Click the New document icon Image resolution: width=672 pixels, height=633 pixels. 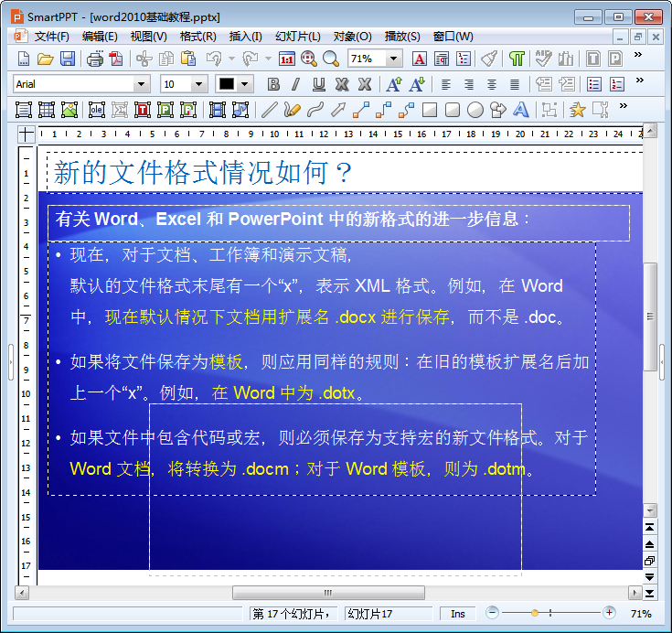(24, 59)
